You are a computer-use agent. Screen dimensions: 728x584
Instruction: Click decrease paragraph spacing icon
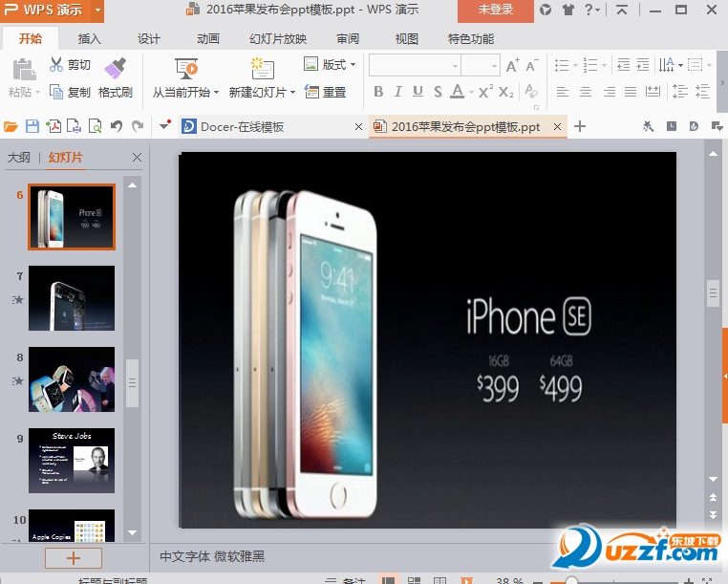click(703, 92)
